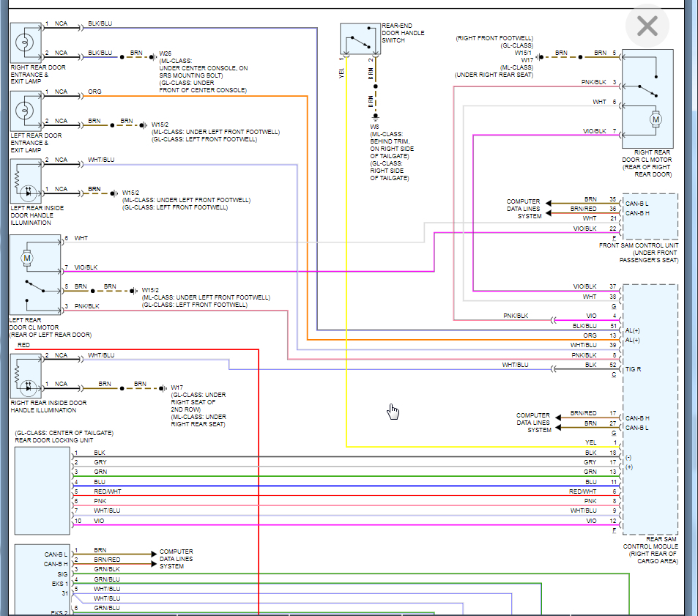Click the left rear door entrance lamp symbol

(26, 111)
